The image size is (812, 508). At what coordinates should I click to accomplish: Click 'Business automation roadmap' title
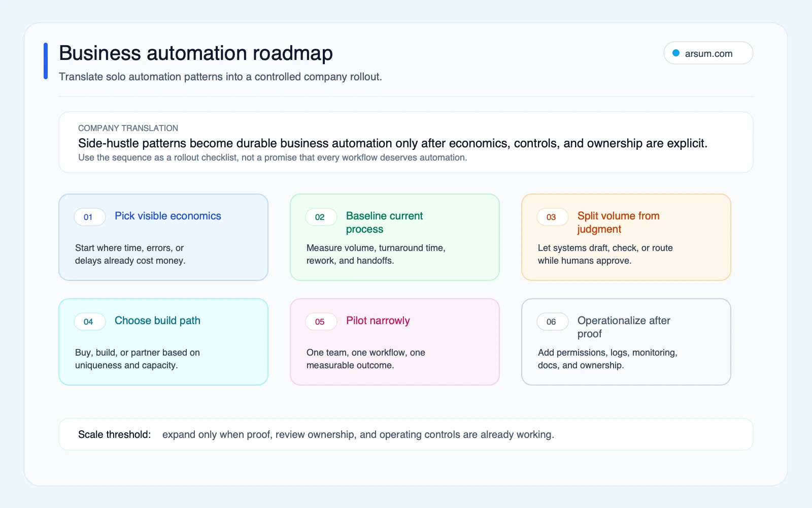196,53
